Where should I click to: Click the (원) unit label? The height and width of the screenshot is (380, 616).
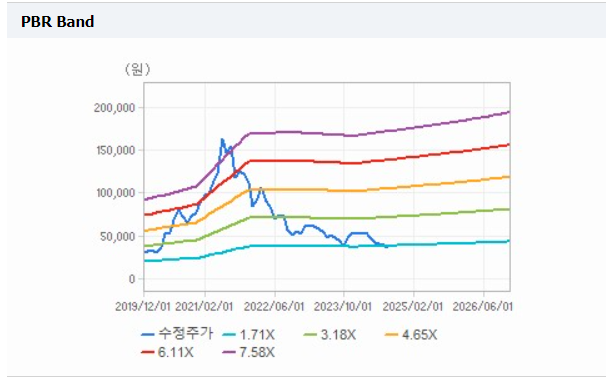point(138,70)
